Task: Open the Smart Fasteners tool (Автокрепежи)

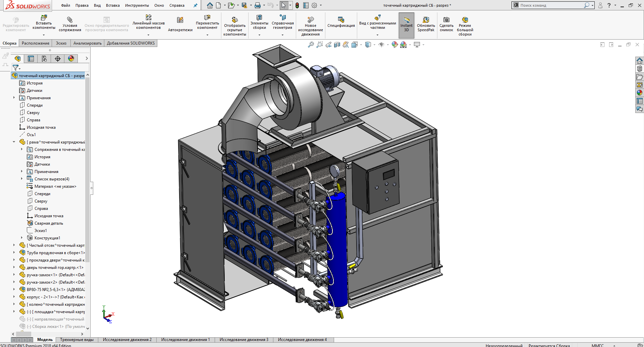Action: tap(180, 24)
